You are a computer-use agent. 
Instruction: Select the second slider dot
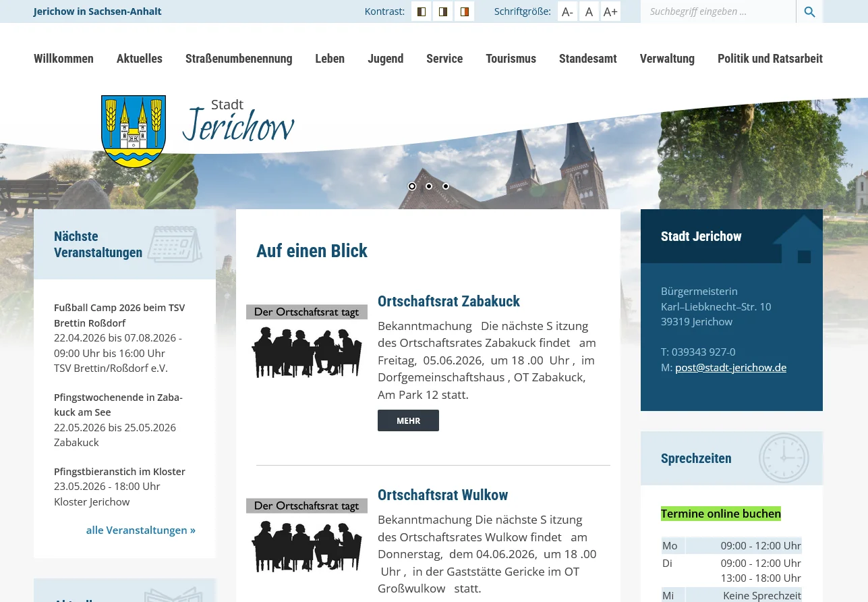point(429,186)
